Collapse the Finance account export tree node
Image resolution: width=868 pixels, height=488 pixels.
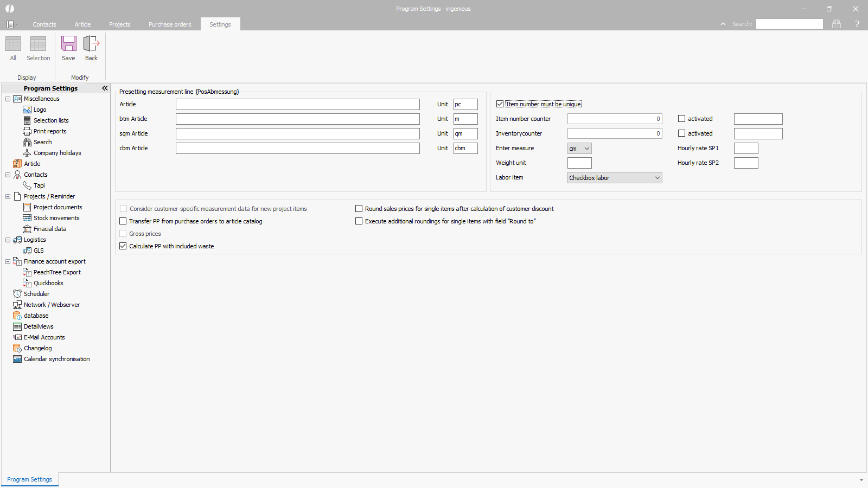[8, 261]
